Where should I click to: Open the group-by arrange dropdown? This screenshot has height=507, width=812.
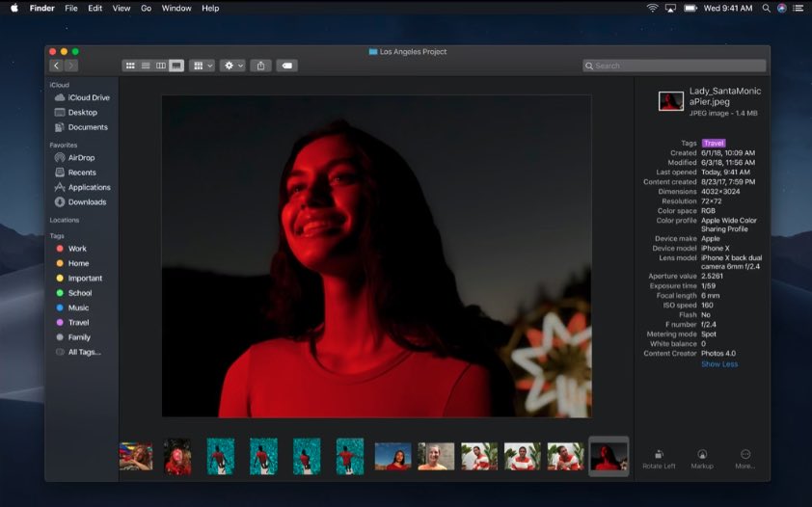pos(203,66)
